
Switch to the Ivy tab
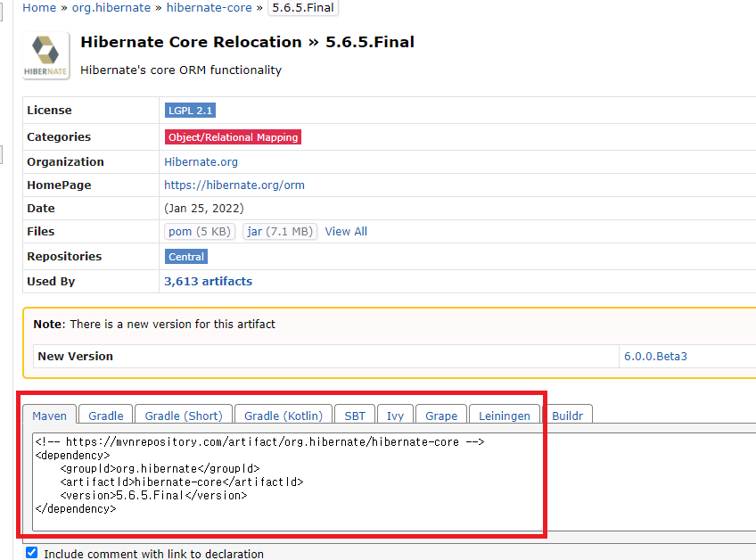[x=395, y=416]
